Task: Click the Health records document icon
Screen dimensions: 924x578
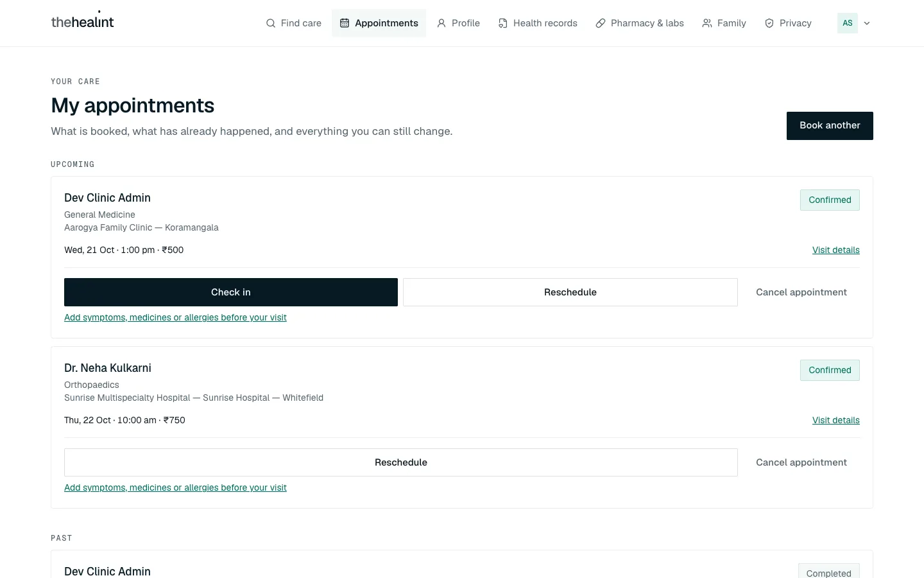Action: [503, 23]
